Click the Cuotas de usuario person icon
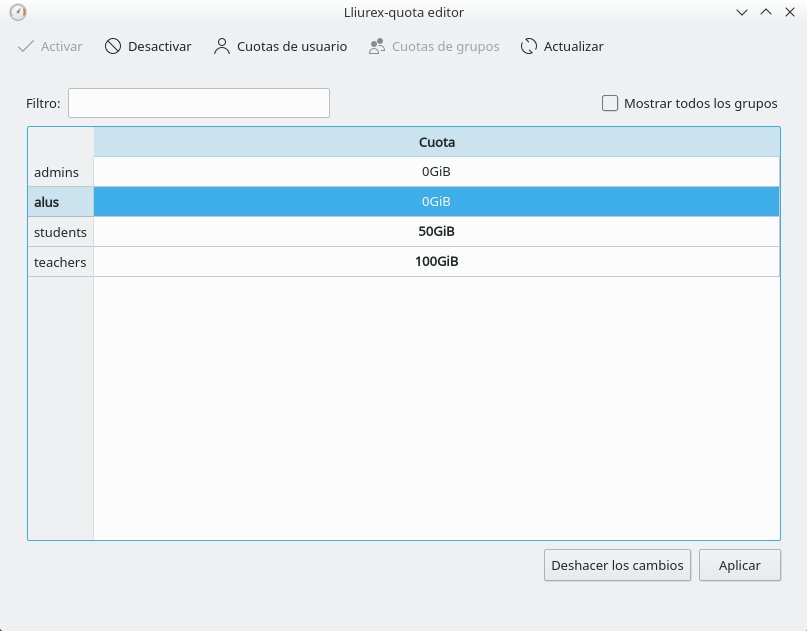Viewport: 807px width, 631px height. (222, 46)
